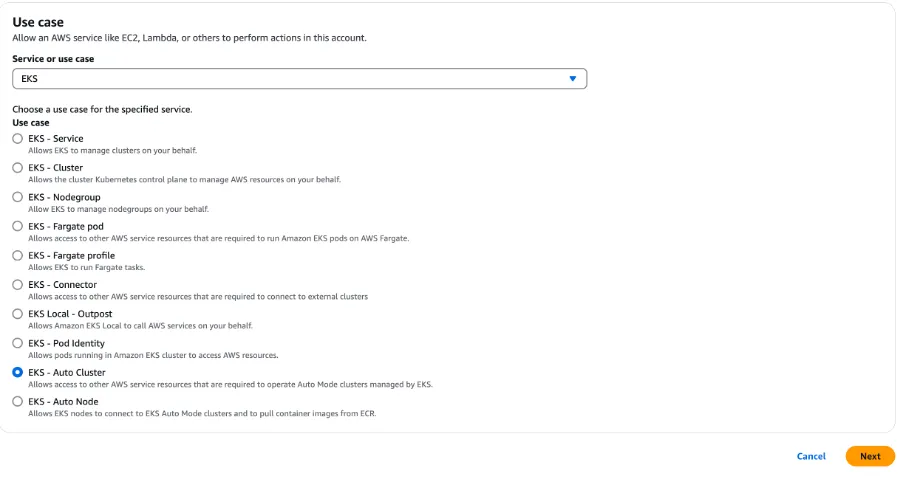Expand the Service or use case combo box

pyautogui.click(x=299, y=79)
